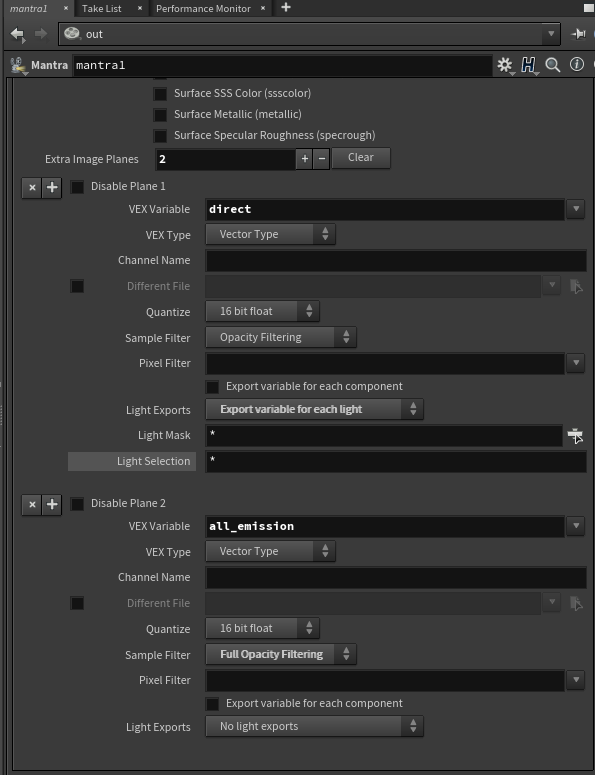Toggle Surface Metallic (metallic) checkbox
The width and height of the screenshot is (595, 775).
(160, 115)
